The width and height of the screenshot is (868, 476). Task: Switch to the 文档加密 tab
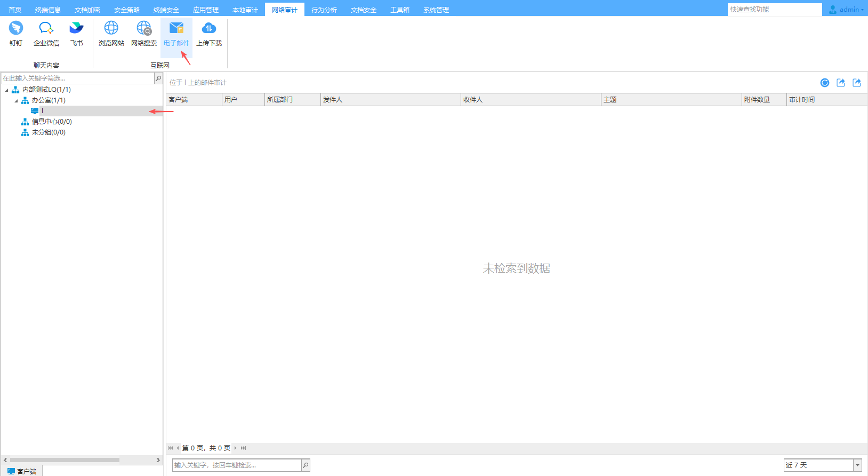pos(87,10)
